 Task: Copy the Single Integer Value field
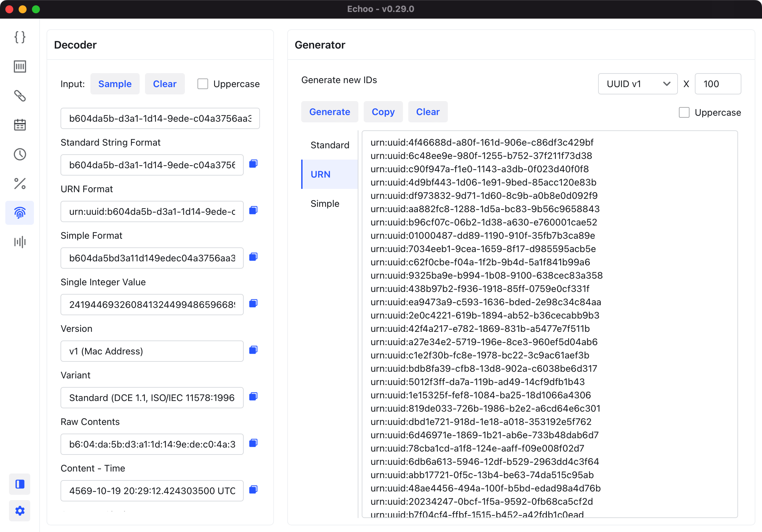pyautogui.click(x=253, y=304)
